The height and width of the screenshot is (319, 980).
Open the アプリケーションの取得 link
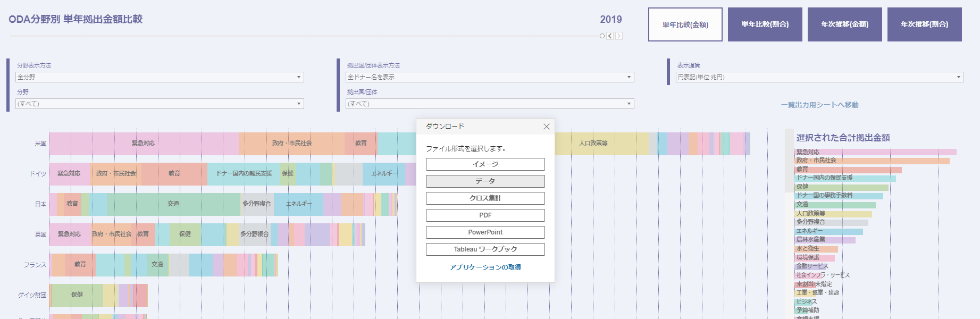coord(485,267)
